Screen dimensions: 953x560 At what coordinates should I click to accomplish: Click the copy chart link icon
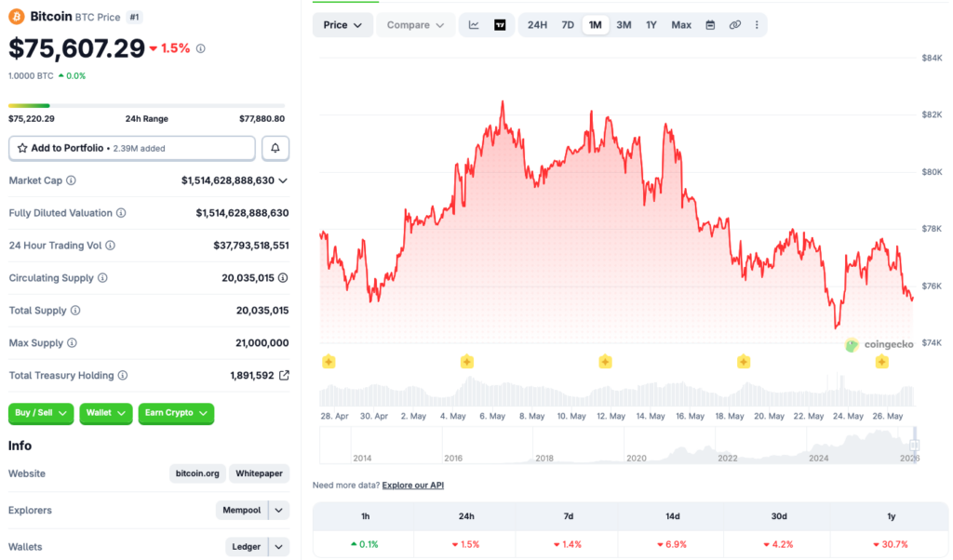click(x=735, y=25)
